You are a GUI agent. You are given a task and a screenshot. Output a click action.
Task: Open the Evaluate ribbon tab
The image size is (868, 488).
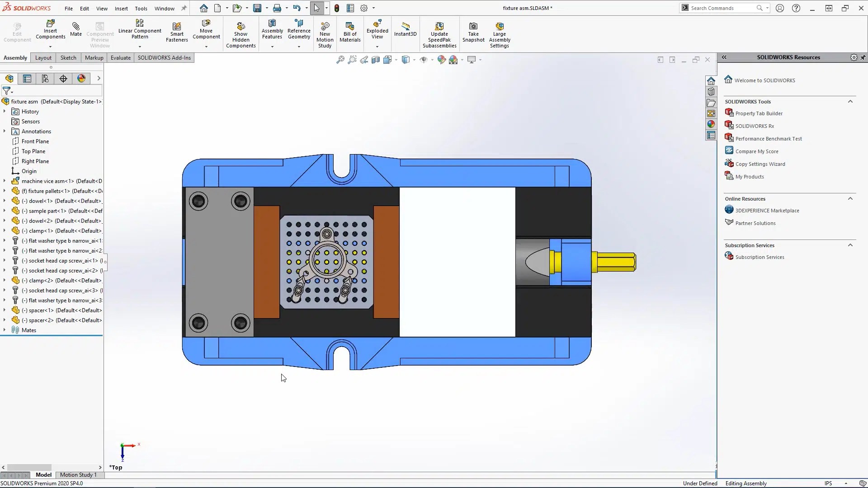click(120, 58)
